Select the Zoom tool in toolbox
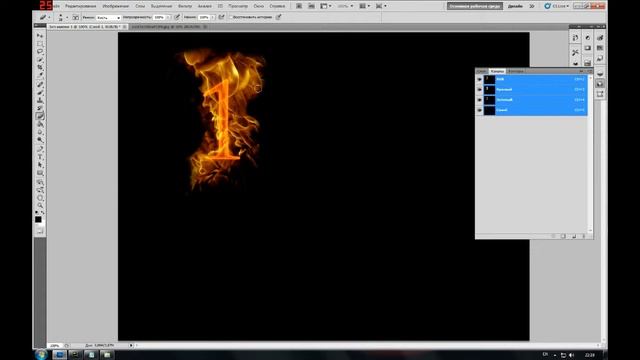The image size is (640, 360). coord(40,206)
